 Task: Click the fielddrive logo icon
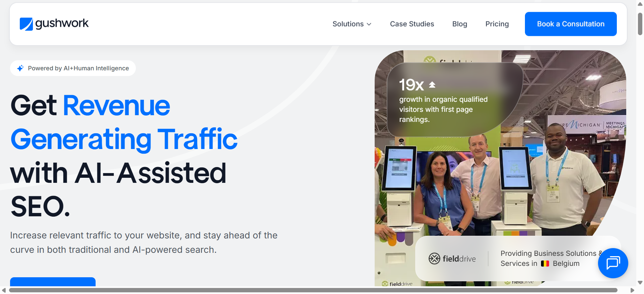[434, 259]
